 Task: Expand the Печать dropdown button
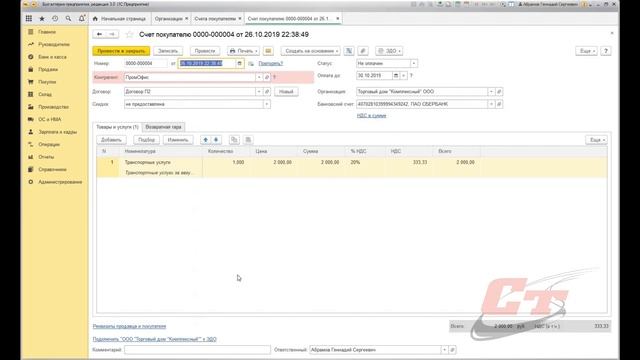[x=243, y=51]
